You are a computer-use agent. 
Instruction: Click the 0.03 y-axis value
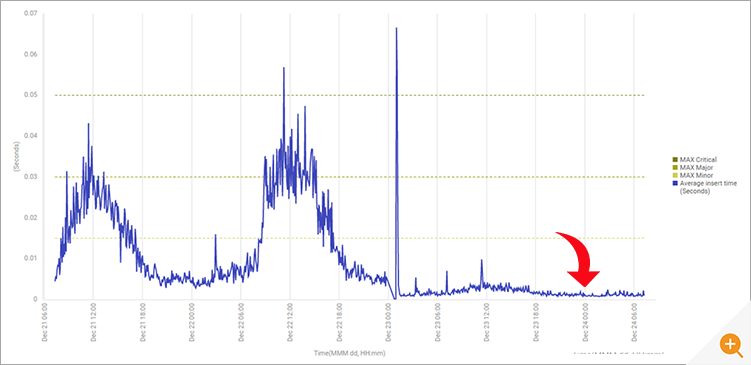pyautogui.click(x=31, y=177)
